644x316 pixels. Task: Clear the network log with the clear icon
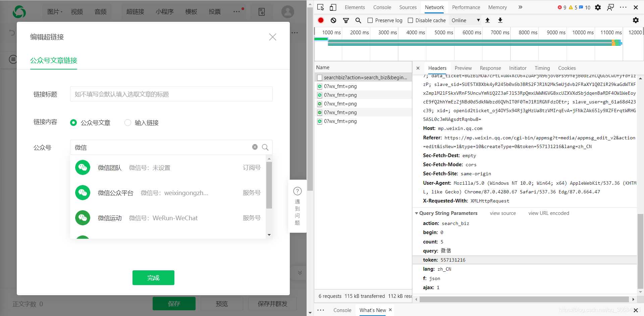[x=333, y=20]
